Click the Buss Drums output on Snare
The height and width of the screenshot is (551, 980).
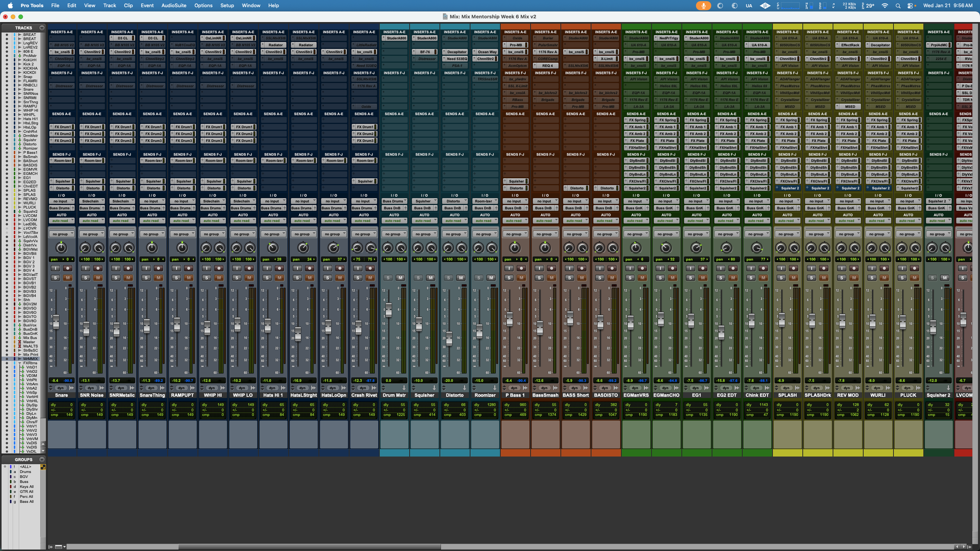60,208
